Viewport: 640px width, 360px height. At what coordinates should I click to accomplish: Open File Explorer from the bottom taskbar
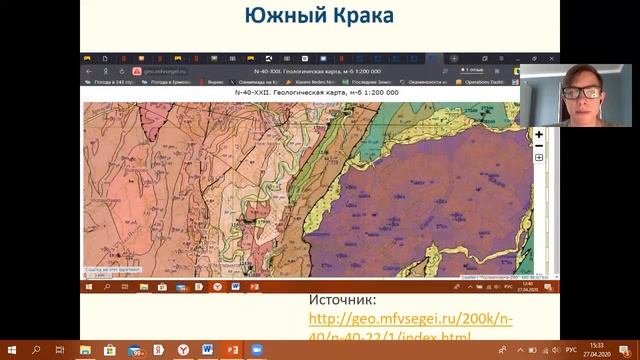point(85,350)
